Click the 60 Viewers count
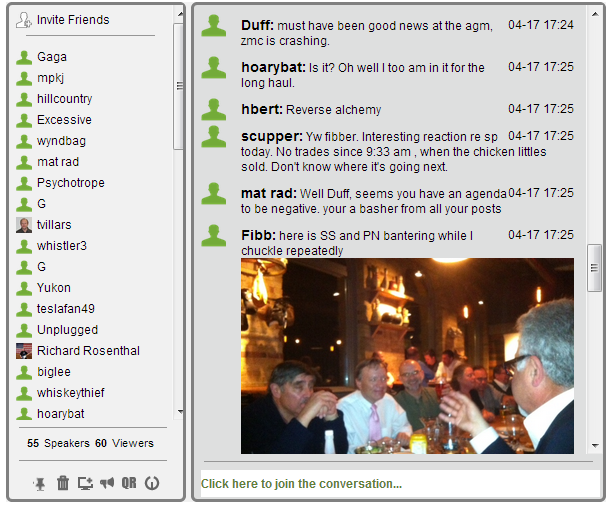615x506 pixels. (x=124, y=443)
